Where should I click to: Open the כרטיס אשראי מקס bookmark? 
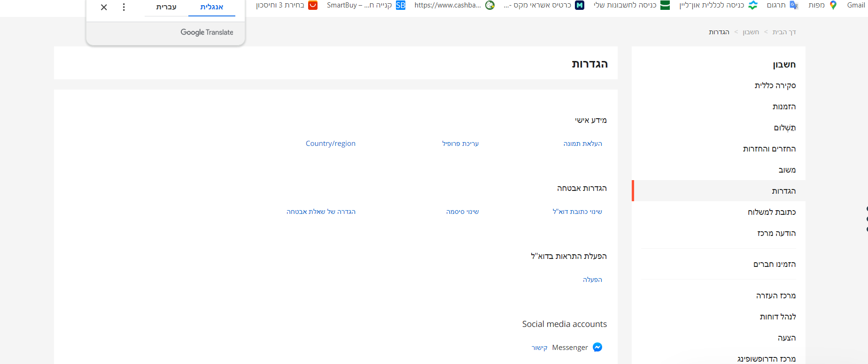coord(544,5)
